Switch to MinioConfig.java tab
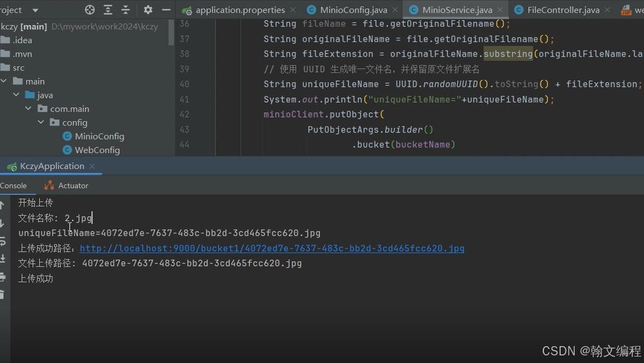This screenshot has width=644, height=363. click(x=353, y=10)
